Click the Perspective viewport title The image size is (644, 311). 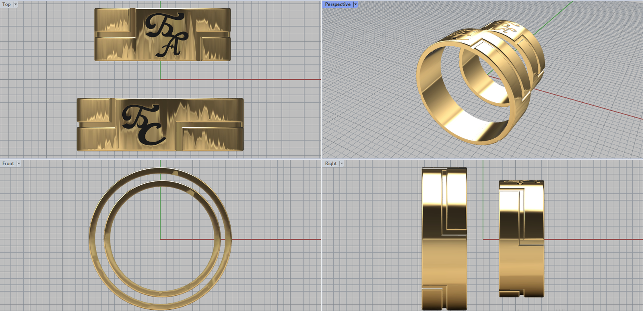click(x=338, y=4)
